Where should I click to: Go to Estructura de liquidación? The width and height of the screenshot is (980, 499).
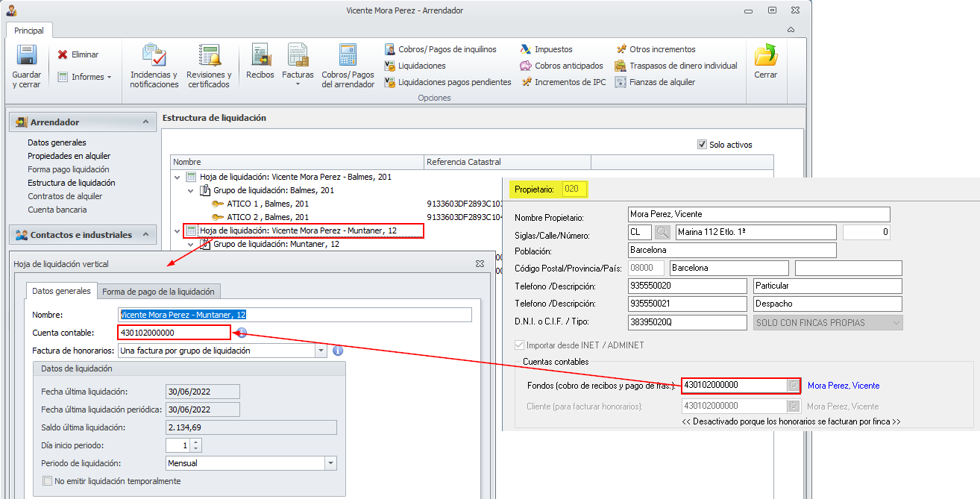[72, 183]
